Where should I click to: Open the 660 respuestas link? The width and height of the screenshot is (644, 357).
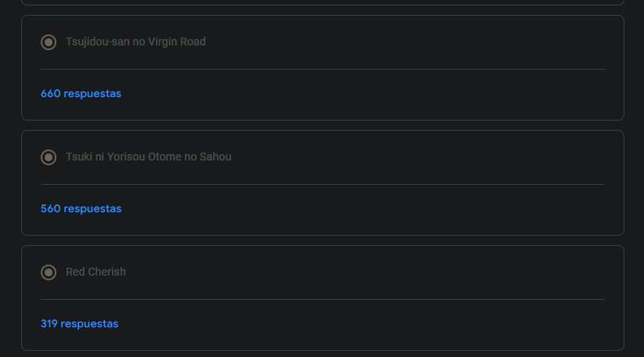[81, 94]
